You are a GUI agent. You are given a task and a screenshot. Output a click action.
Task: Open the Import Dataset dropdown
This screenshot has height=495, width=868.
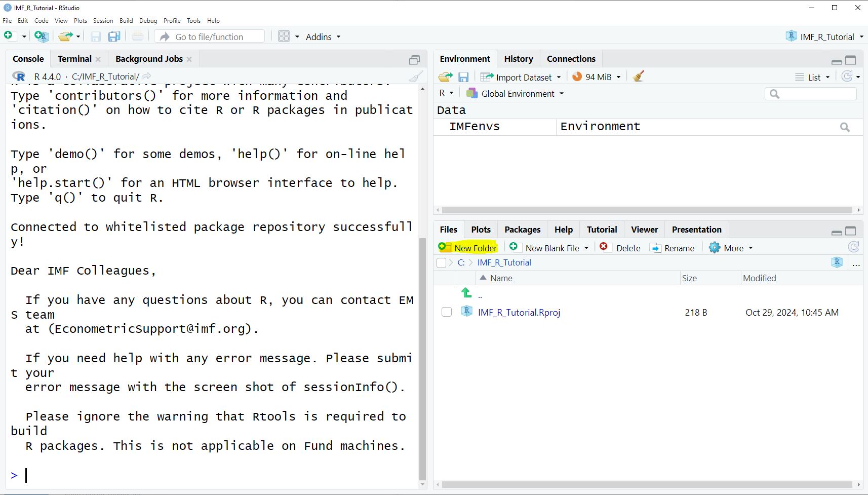[x=521, y=77]
